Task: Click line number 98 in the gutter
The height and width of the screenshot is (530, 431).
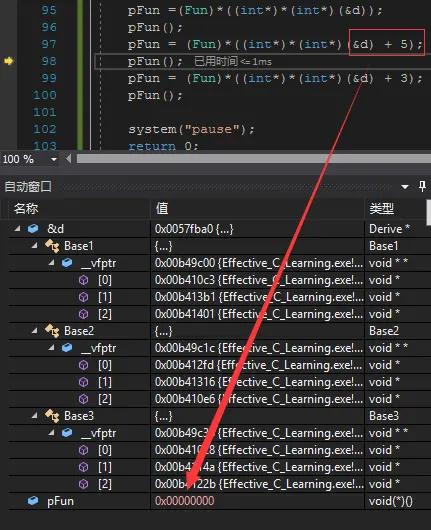Action: (49, 61)
